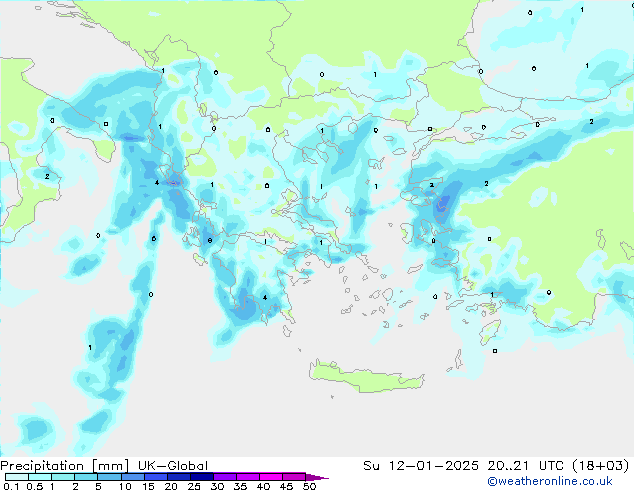The image size is (634, 490).
Task: Click the legend swatch between 0.5 and 1
Action: [x=40, y=477]
